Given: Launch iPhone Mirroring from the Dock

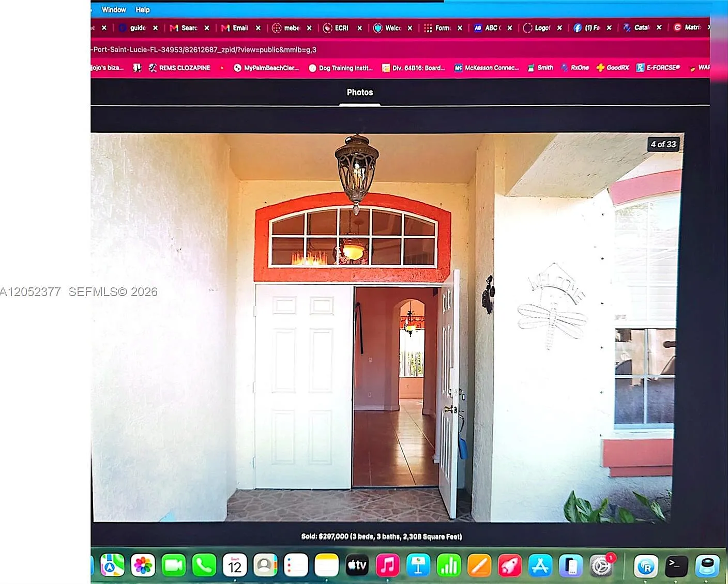Looking at the screenshot, I should click(571, 565).
